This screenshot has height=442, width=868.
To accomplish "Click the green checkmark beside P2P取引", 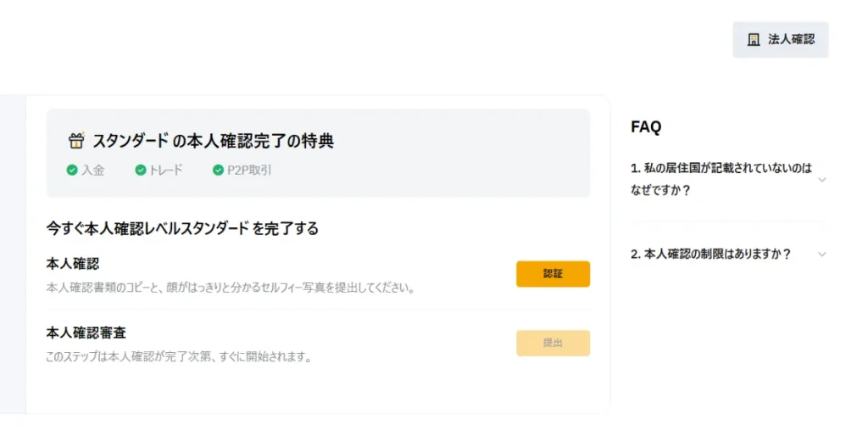I will click(x=218, y=171).
